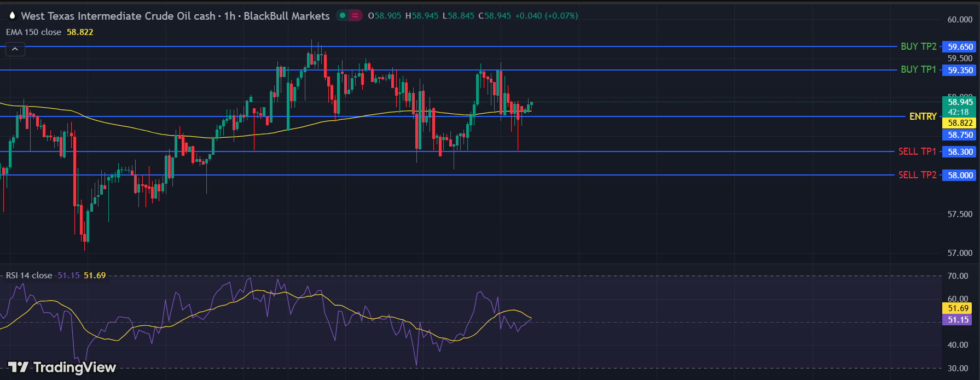Click the 58.000 price axis tag
Viewport: 980px width, 380px height.
click(960, 176)
